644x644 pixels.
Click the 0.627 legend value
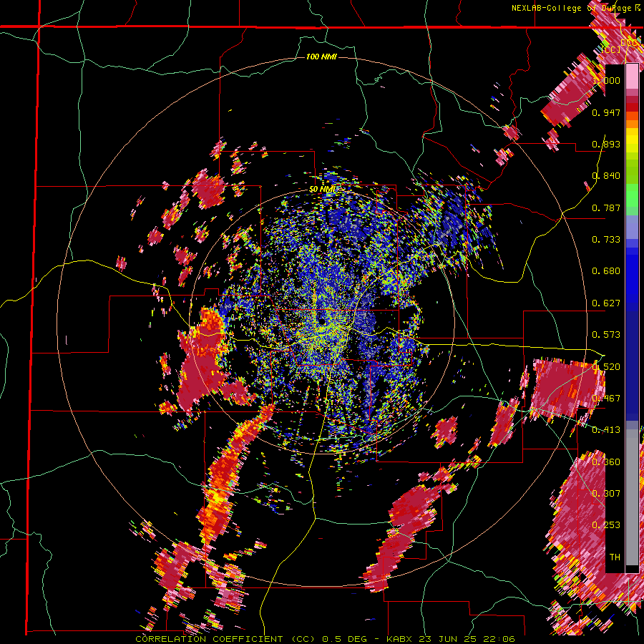point(606,303)
